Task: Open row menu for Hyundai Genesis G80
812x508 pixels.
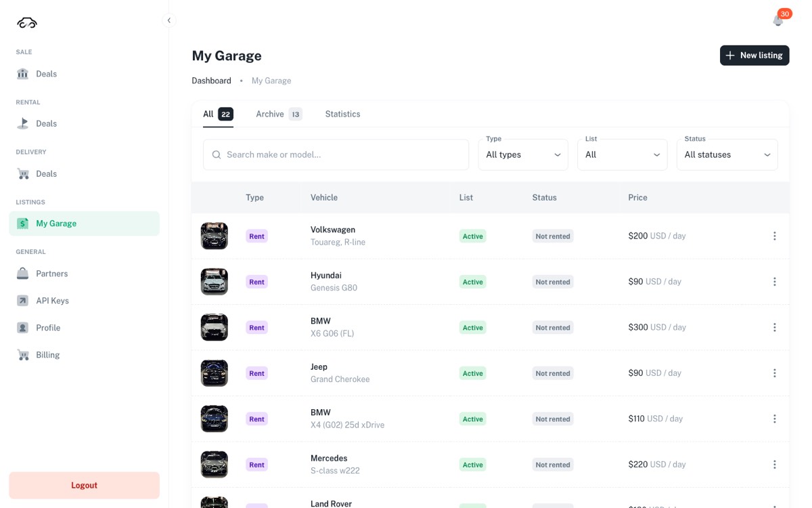Action: (x=775, y=282)
